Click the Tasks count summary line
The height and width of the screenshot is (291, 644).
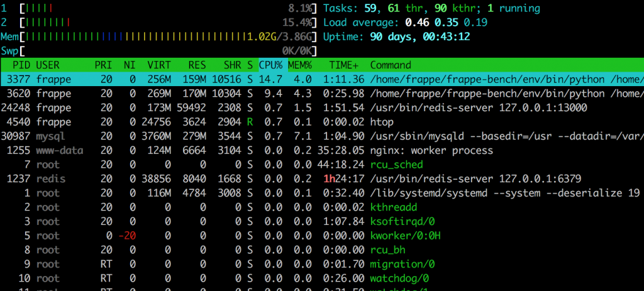point(431,8)
